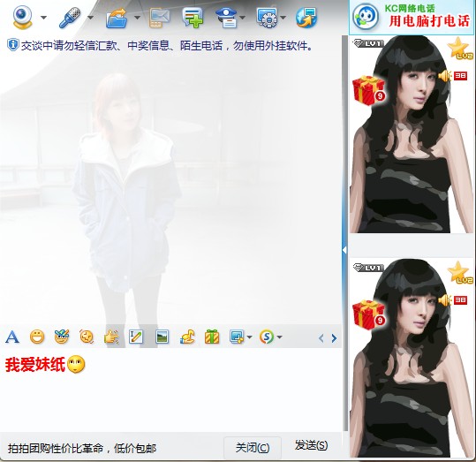
Task: Create a discussion group with plus icon
Action: 193,18
